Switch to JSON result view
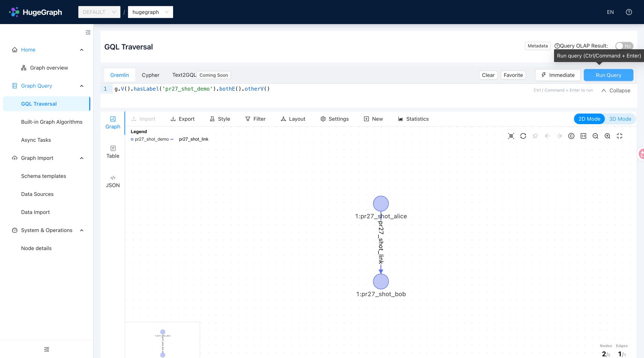Image resolution: width=644 pixels, height=358 pixels. 113,181
